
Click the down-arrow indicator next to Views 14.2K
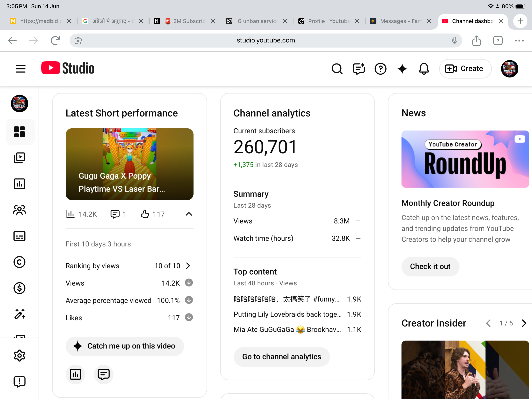tap(189, 283)
